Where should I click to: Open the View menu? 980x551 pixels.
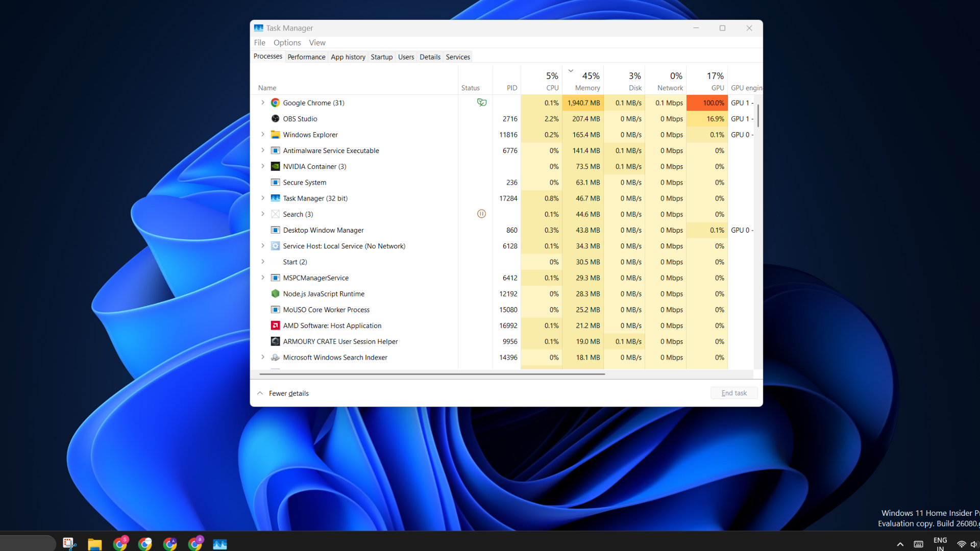click(x=317, y=43)
